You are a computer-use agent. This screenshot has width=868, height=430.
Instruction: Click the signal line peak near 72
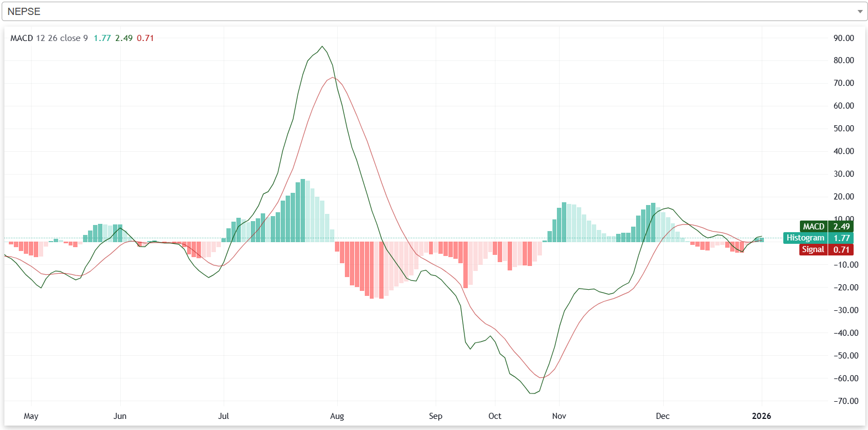tap(332, 78)
